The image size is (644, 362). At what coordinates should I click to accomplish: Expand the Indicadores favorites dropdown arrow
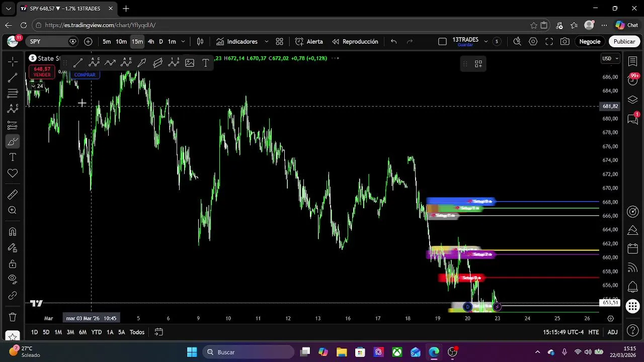[267, 42]
